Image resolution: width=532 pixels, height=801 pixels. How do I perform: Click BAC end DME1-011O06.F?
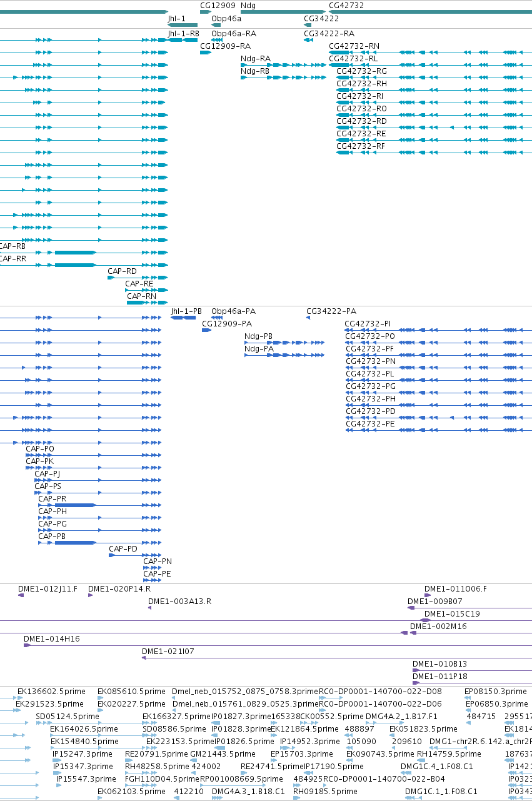(456, 588)
